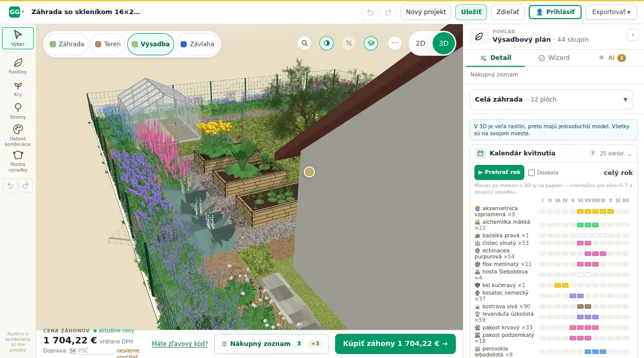Screen dimensions: 644x358
Task: Collapse the right panel with arrow
Action: click(632, 35)
